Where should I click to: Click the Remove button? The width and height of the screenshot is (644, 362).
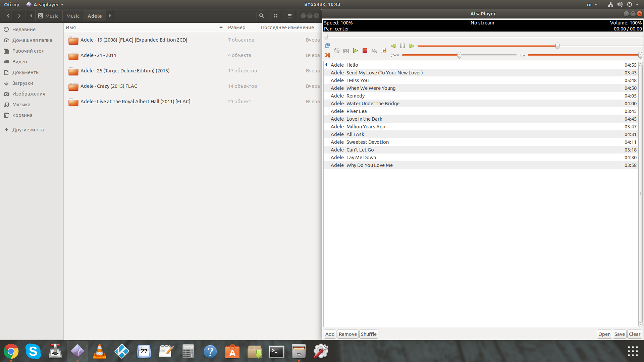pyautogui.click(x=347, y=334)
